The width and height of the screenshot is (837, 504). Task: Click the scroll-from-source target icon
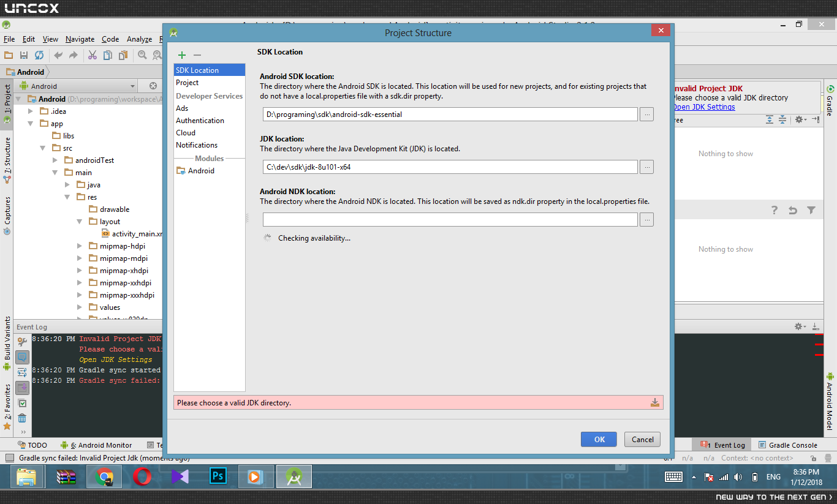pyautogui.click(x=153, y=86)
